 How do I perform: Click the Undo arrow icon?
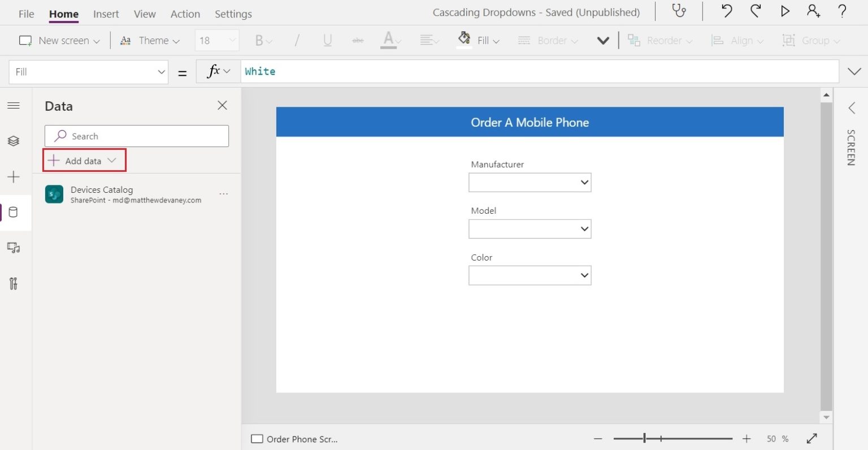click(727, 11)
